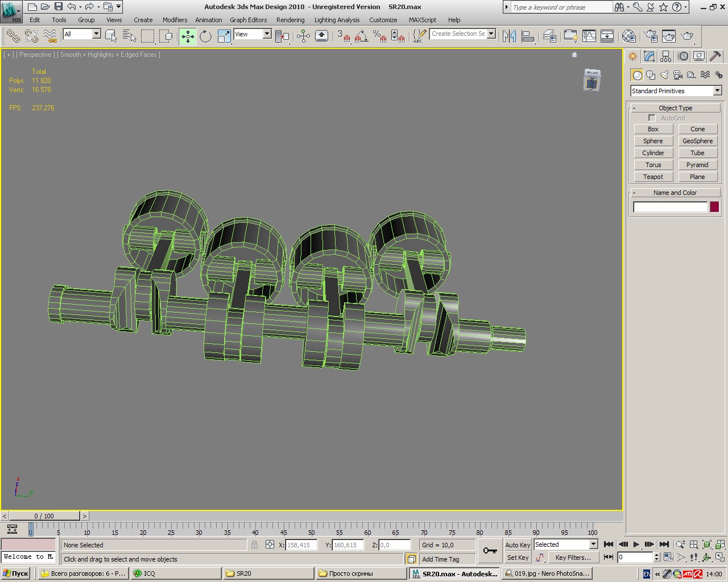Open the MAXScript menu
The image size is (728, 582).
(x=423, y=20)
